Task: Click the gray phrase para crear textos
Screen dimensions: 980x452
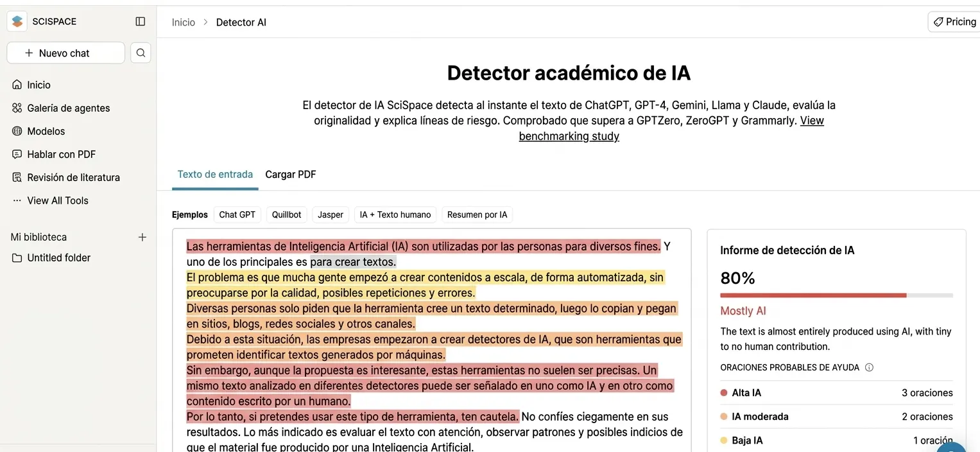Action: click(x=353, y=262)
